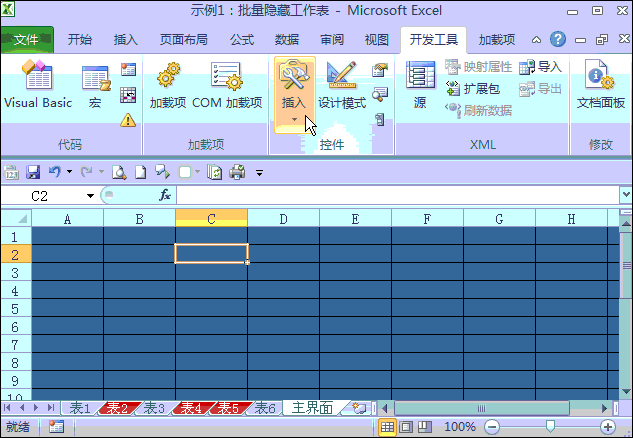
Task: Open red sheet tab 表4
Action: point(191,408)
